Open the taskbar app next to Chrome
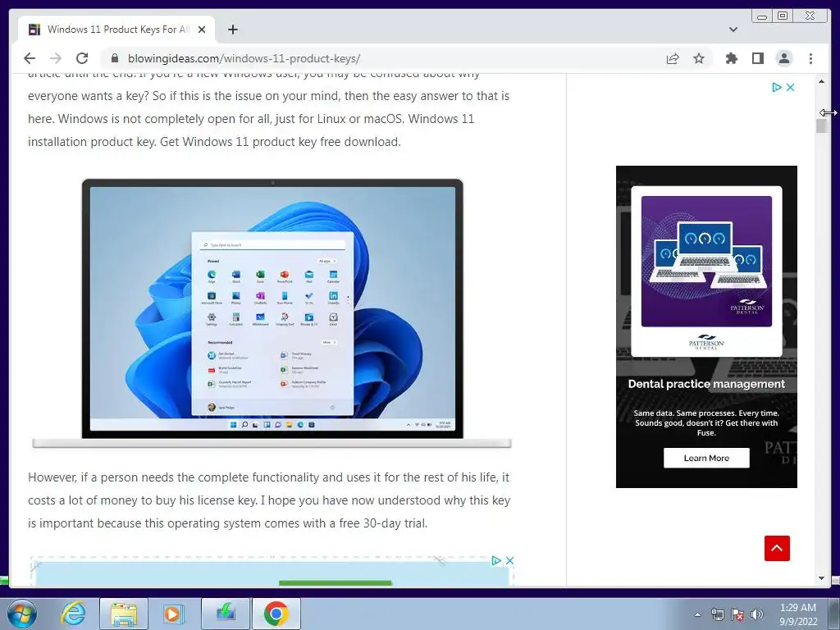 (226, 614)
